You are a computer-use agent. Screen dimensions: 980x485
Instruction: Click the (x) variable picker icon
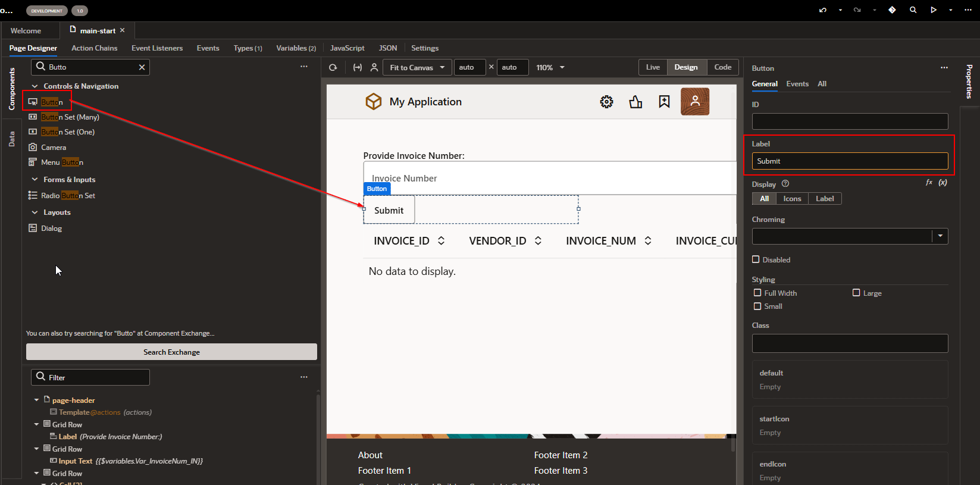tap(943, 183)
